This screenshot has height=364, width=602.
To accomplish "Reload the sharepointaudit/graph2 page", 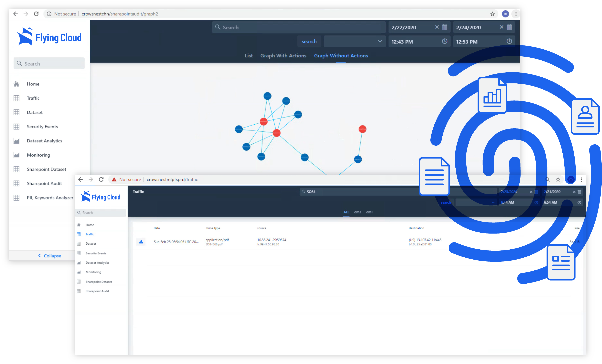I will 36,14.
